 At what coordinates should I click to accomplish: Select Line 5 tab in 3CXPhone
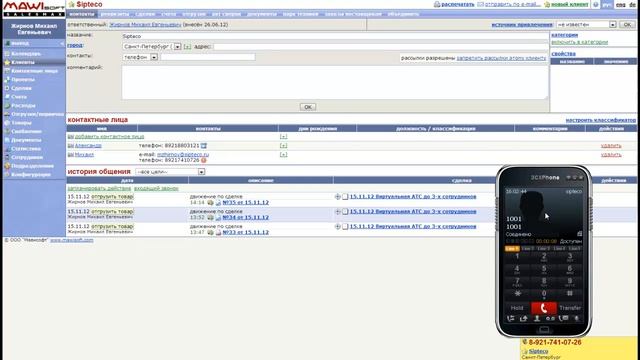(x=574, y=248)
